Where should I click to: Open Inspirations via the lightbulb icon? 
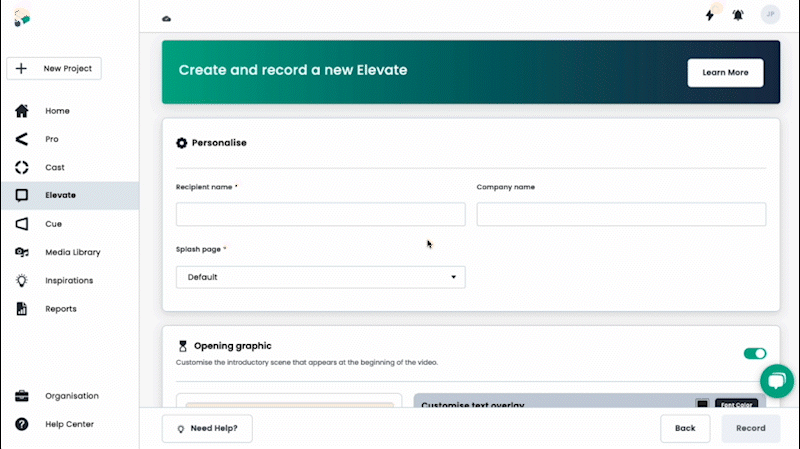21,281
